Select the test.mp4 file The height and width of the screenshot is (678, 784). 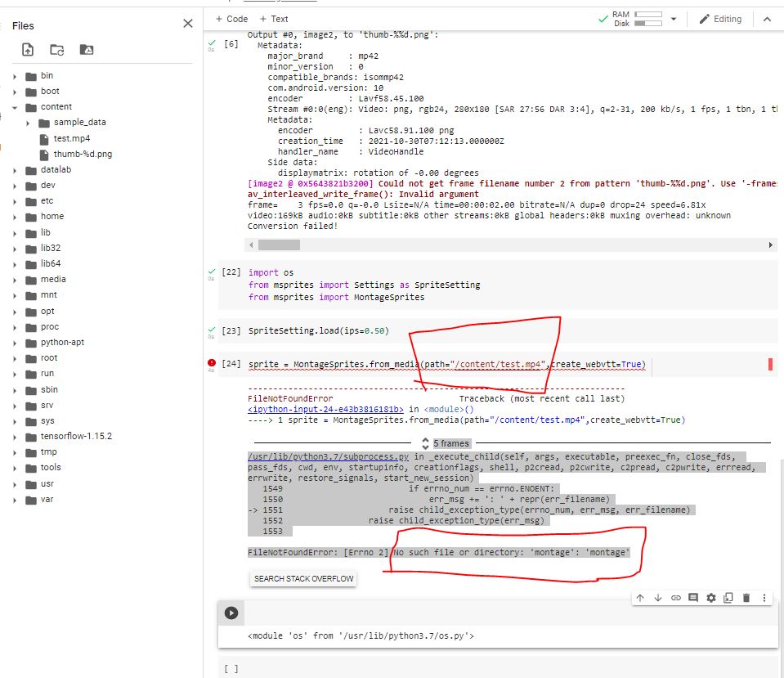click(x=72, y=138)
